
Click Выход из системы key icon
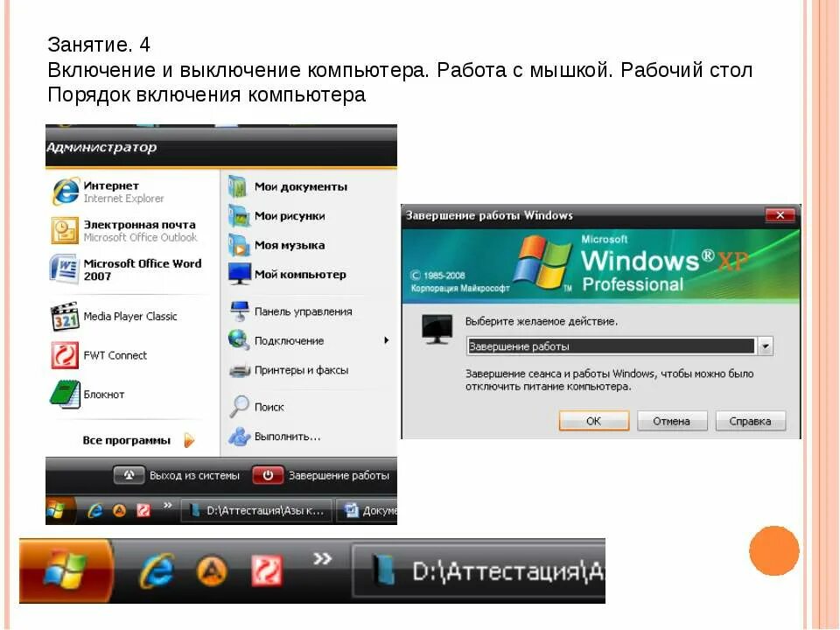pos(129,475)
